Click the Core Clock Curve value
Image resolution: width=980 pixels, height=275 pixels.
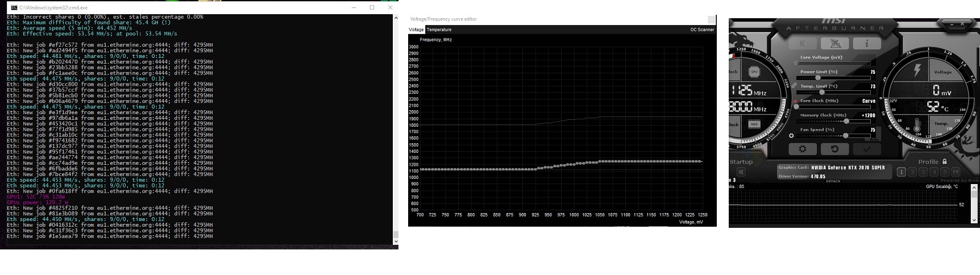(x=869, y=101)
